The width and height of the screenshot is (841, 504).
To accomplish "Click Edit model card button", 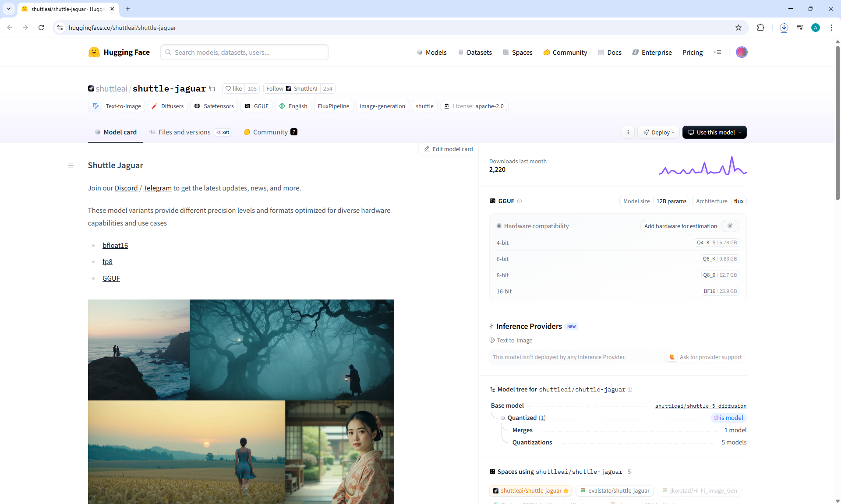I will 448,149.
